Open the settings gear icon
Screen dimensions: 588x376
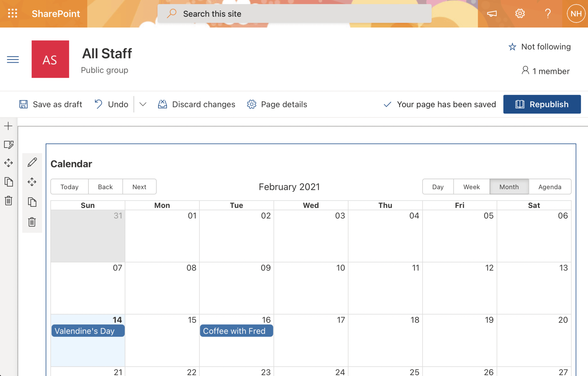(x=520, y=14)
